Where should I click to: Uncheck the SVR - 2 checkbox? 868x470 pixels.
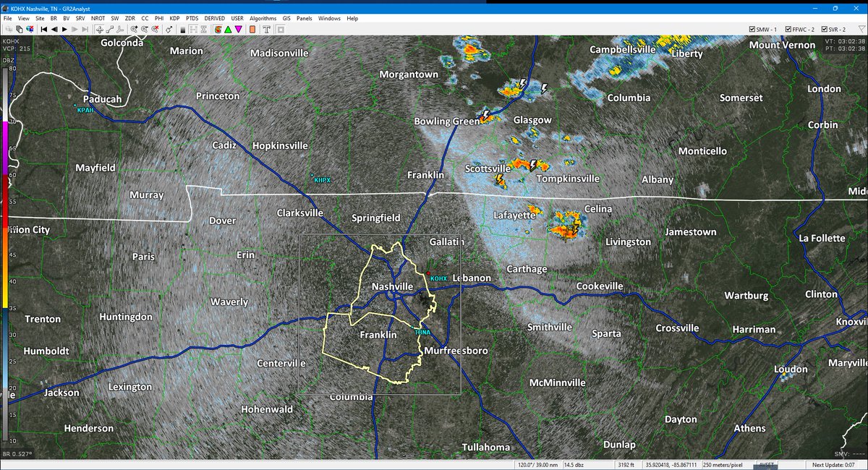(x=826, y=29)
